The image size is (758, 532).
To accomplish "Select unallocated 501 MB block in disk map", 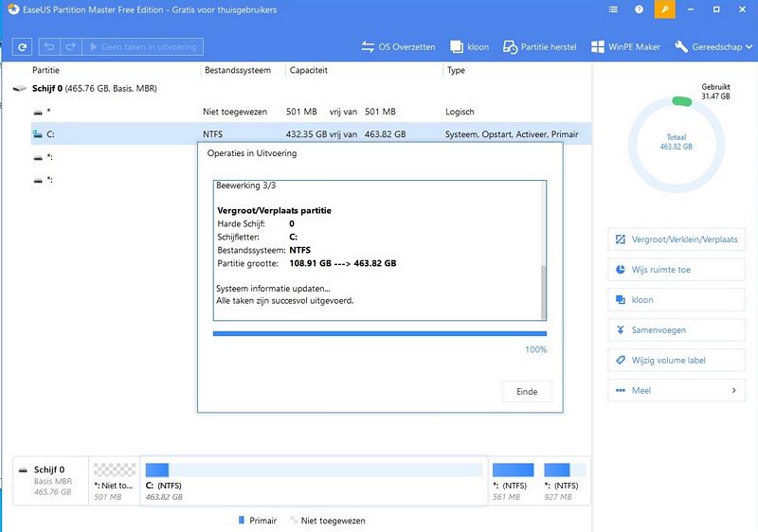I will (115, 481).
